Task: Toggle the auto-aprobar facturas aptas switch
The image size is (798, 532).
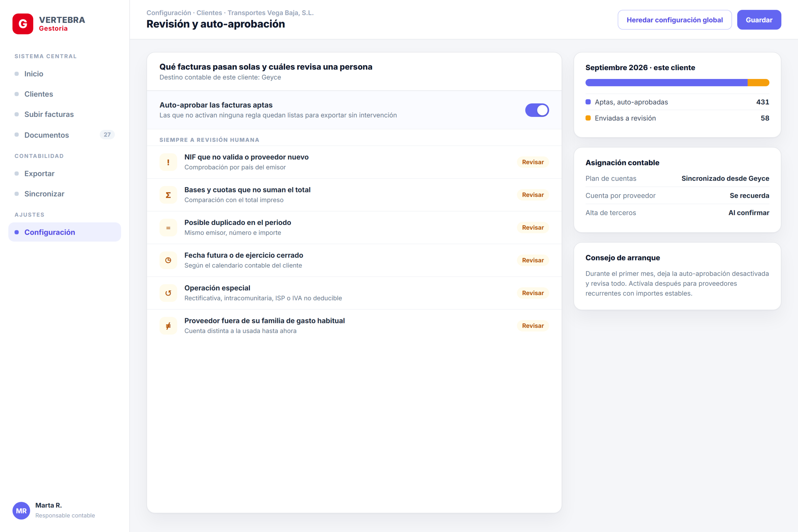Action: (x=537, y=110)
